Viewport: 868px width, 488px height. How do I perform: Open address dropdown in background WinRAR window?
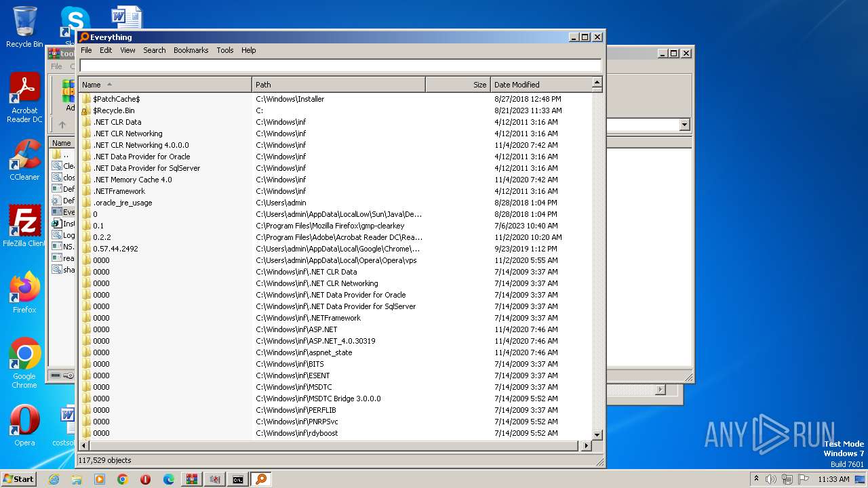click(x=684, y=125)
